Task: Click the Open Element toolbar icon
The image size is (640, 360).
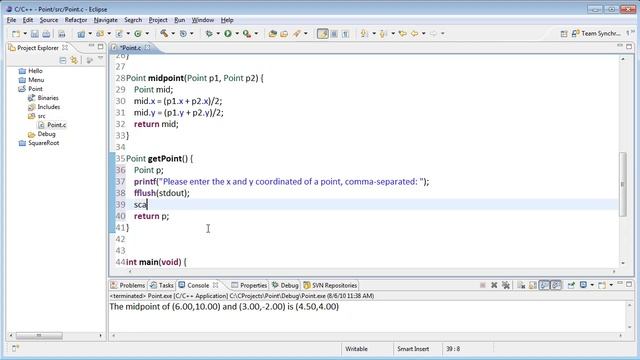Action: click(273, 34)
